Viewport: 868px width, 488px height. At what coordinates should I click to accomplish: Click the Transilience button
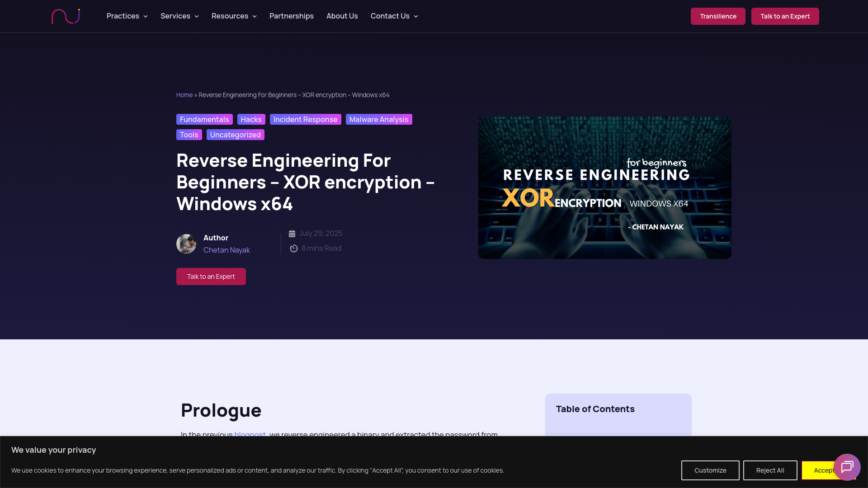click(x=718, y=16)
